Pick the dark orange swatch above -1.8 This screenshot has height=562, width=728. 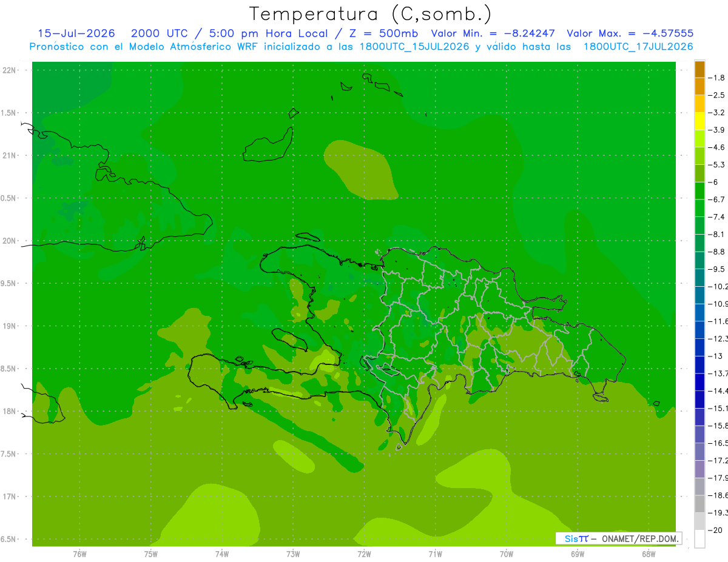click(x=699, y=69)
